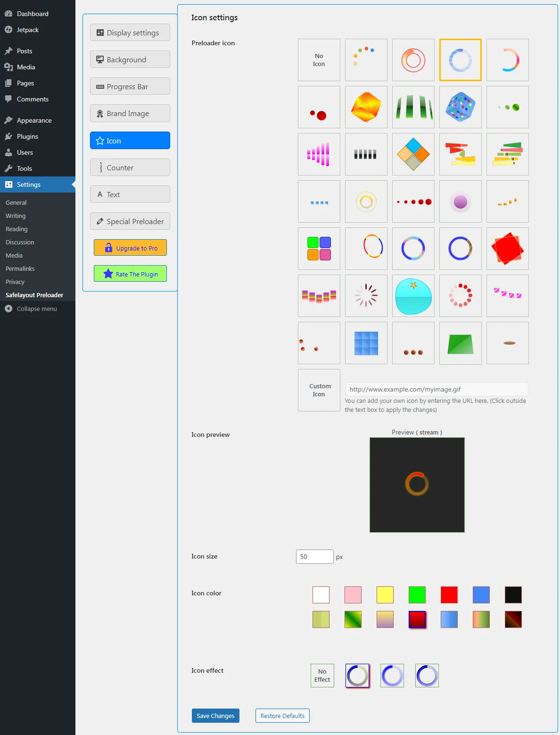Viewport: 560px width, 735px height.
Task: Choose the cyan blob with star icon
Action: 413,296
